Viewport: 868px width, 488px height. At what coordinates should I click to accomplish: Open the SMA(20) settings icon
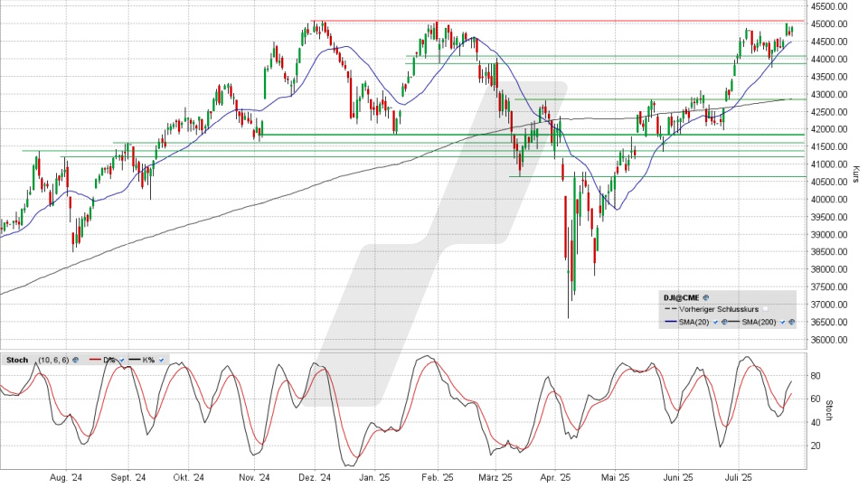click(724, 322)
